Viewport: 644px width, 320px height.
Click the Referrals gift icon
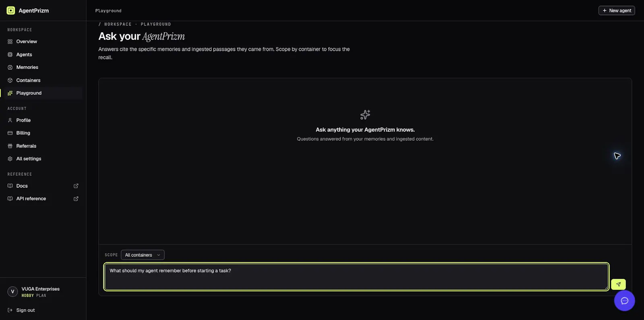point(10,146)
